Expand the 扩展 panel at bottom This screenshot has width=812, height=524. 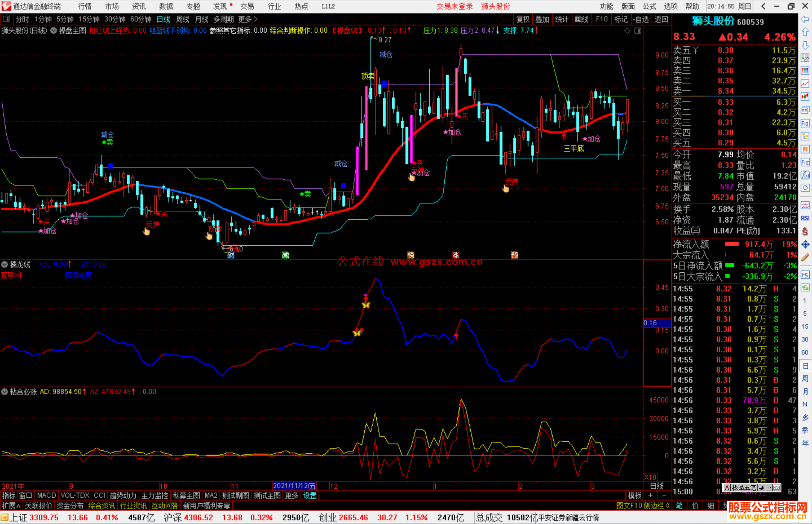(x=11, y=506)
